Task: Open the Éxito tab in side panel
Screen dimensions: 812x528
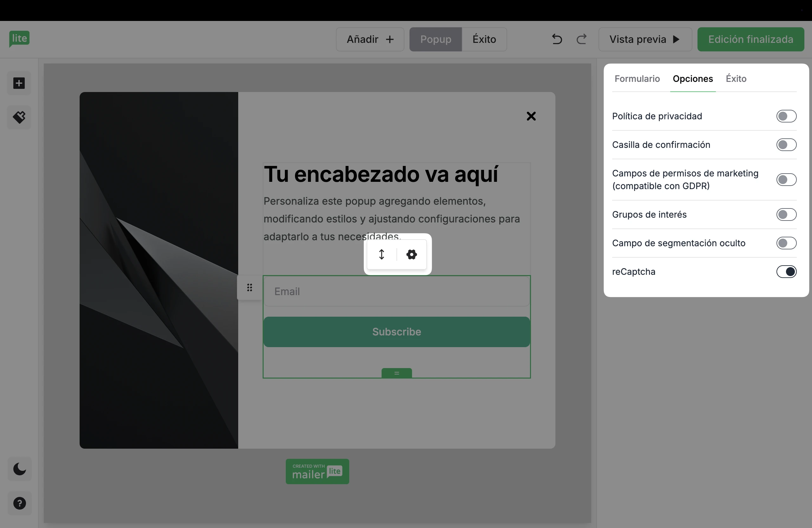Action: click(x=736, y=79)
